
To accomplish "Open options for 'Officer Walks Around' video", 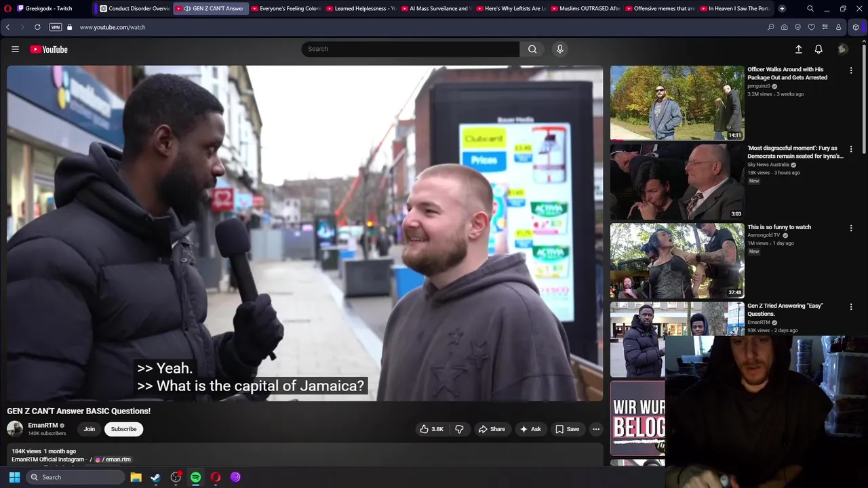I will click(x=851, y=70).
